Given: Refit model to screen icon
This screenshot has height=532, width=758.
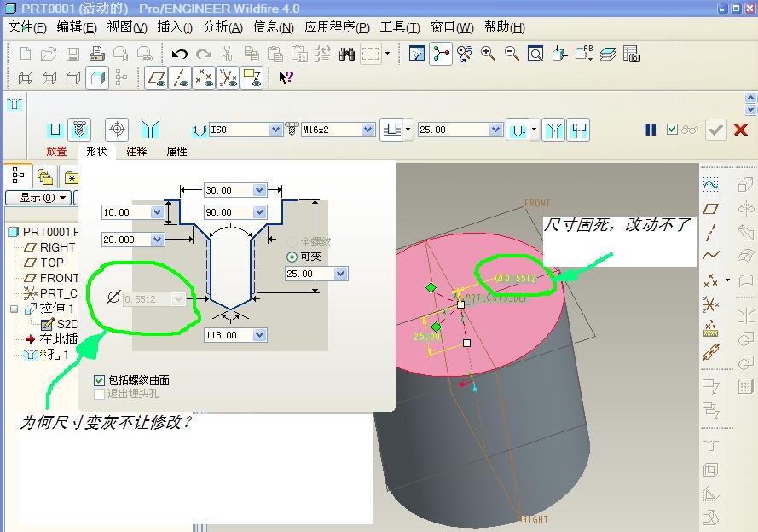Looking at the screenshot, I should [x=535, y=53].
